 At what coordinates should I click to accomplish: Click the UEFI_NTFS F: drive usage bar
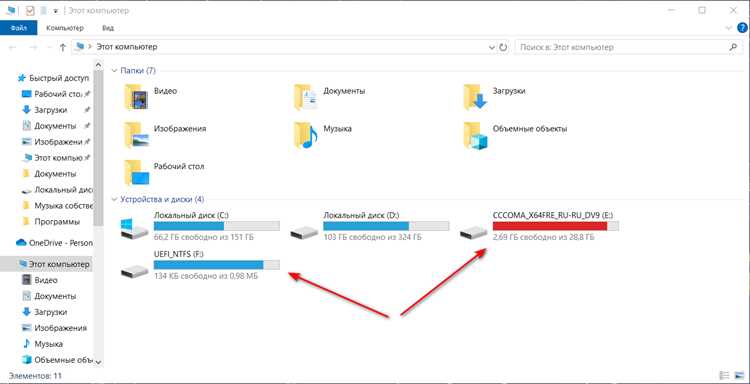[217, 265]
